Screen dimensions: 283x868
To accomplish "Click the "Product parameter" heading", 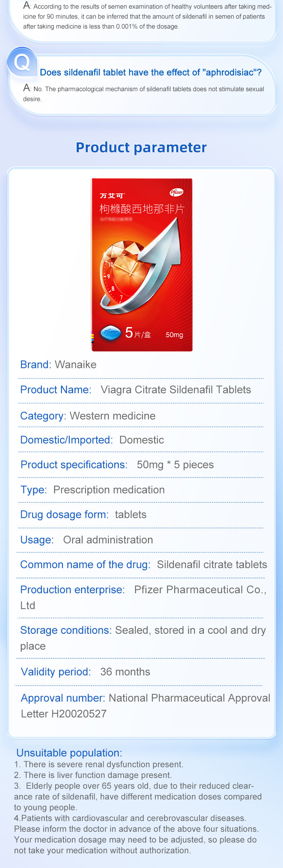I will [x=141, y=147].
